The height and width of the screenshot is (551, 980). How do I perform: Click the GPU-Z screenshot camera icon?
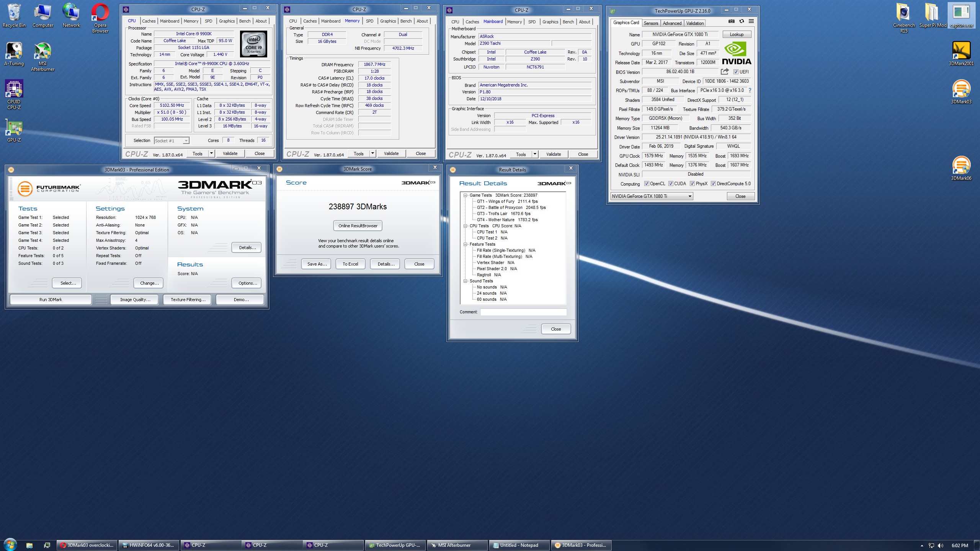[731, 21]
